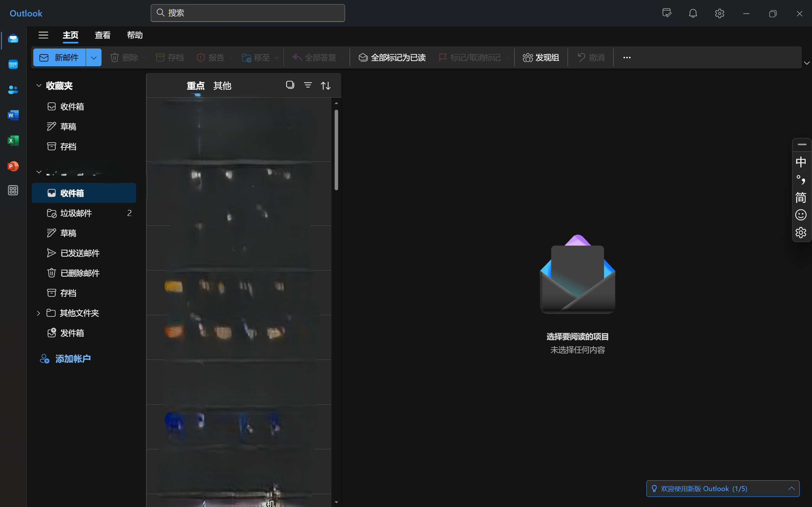Launch Word from the sidebar
Image resolution: width=812 pixels, height=507 pixels.
click(13, 115)
